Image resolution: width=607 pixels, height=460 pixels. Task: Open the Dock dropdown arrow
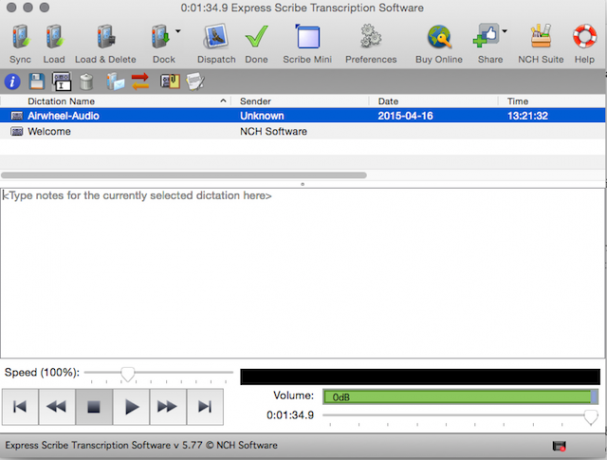pyautogui.click(x=178, y=31)
